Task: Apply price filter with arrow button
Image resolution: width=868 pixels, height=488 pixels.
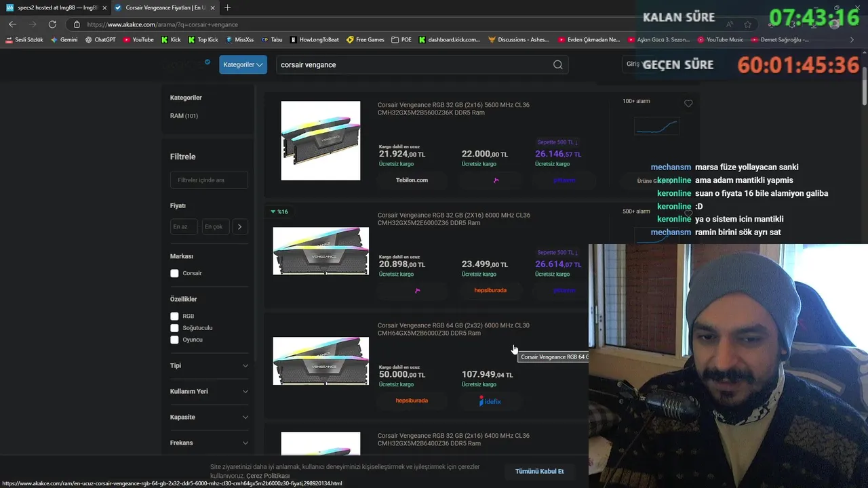Action: 240,227
